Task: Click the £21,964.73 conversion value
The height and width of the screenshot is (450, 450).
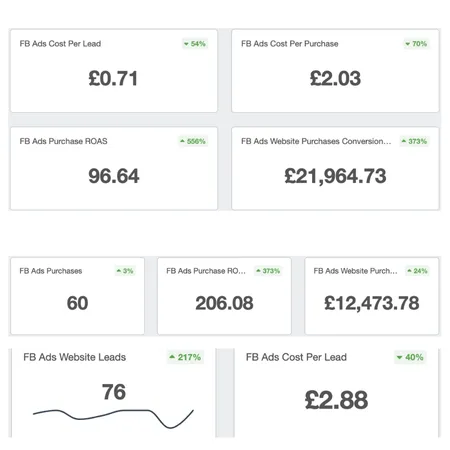Action: click(x=335, y=176)
